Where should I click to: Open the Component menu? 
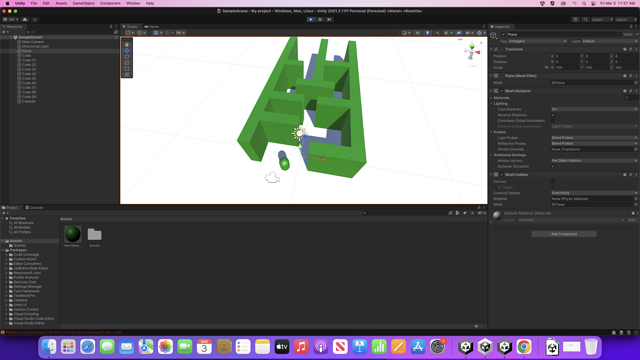(x=110, y=3)
